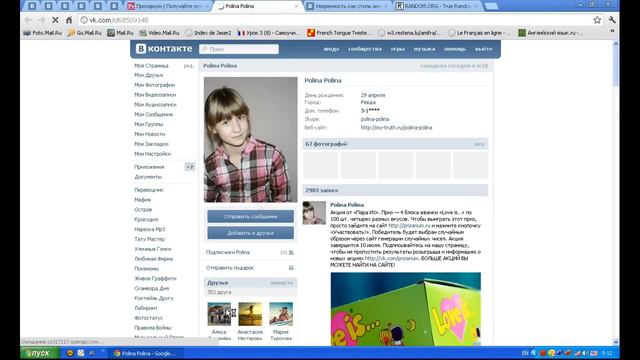Open the Живое Граффити app link

155,278
